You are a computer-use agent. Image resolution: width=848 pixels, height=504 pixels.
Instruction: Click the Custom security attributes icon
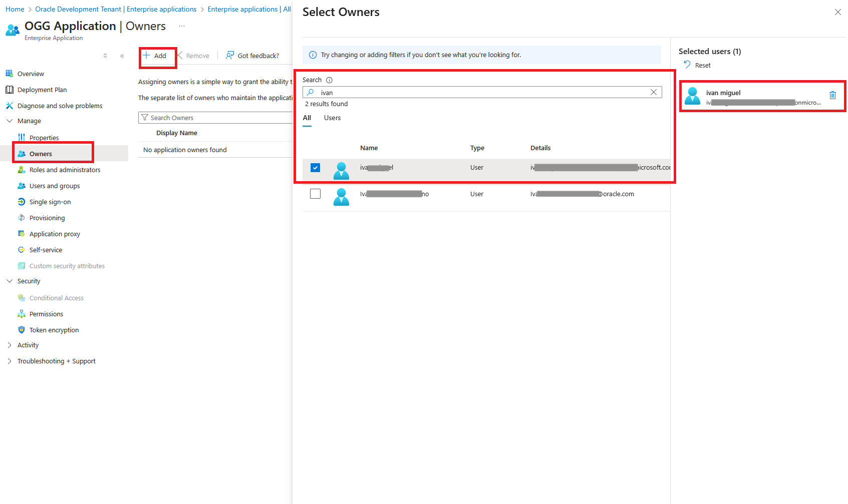(x=22, y=266)
